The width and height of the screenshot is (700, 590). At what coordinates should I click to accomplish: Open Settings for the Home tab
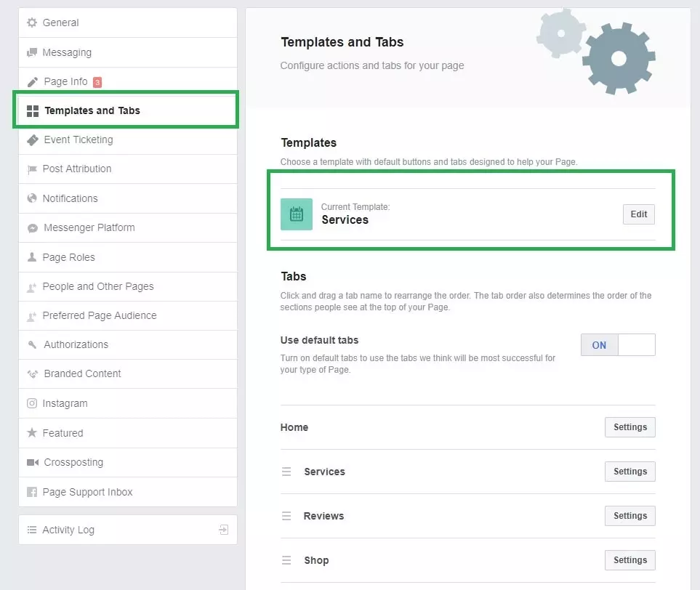click(630, 427)
